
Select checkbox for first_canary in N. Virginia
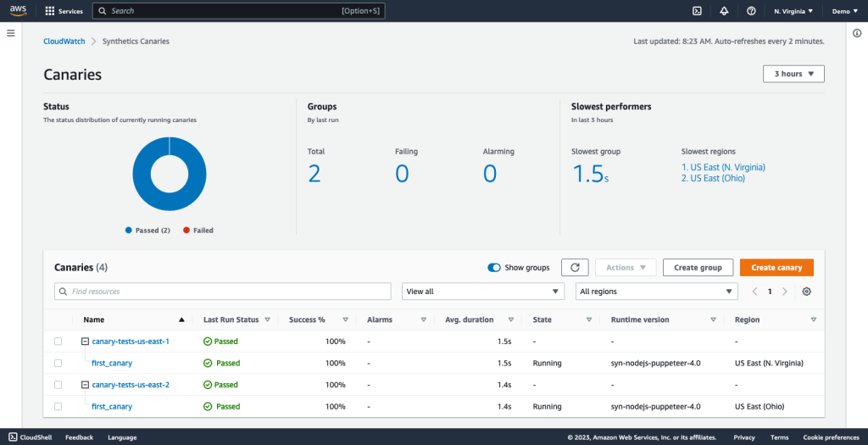pyautogui.click(x=58, y=363)
